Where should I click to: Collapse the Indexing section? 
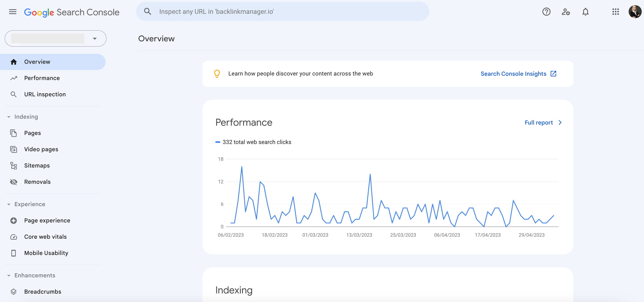[x=9, y=116]
